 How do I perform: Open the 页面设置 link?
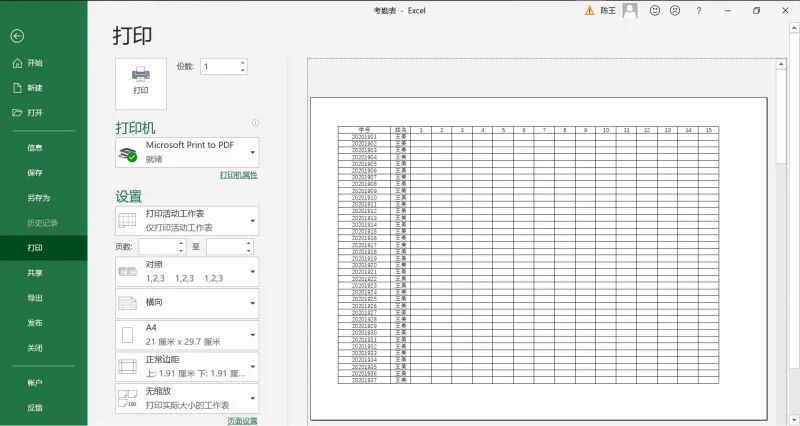click(x=242, y=421)
